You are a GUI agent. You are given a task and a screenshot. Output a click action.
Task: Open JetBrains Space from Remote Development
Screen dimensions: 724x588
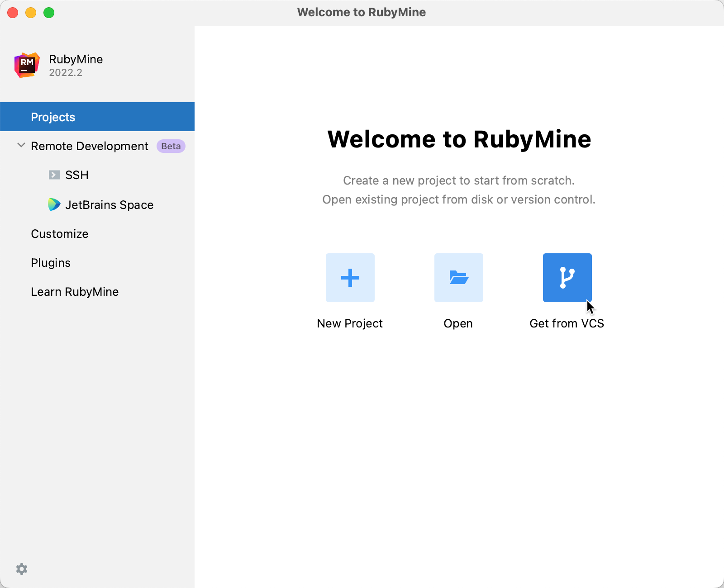[109, 204]
